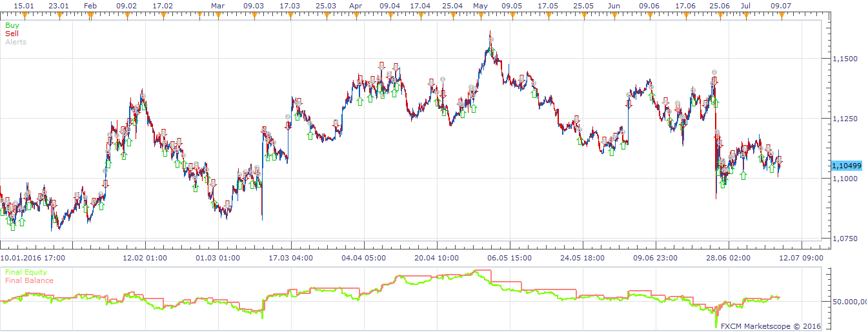Pick the orange marker under 17.06
This screenshot has height=332, width=868.
point(685,15)
